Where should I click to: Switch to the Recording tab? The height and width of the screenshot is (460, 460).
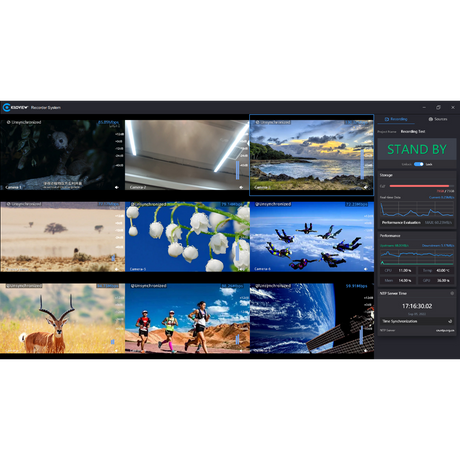396,119
